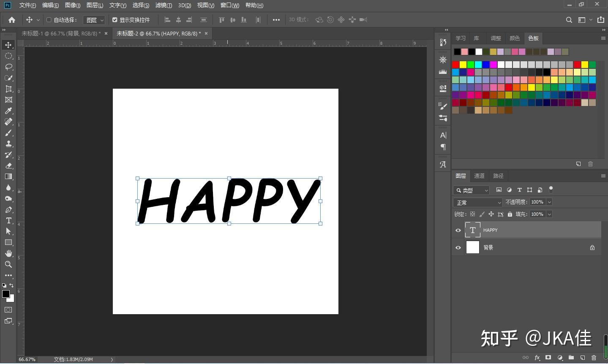Switch to the 通道 channels tab
Viewport: 608px width, 364px height.
(x=479, y=176)
